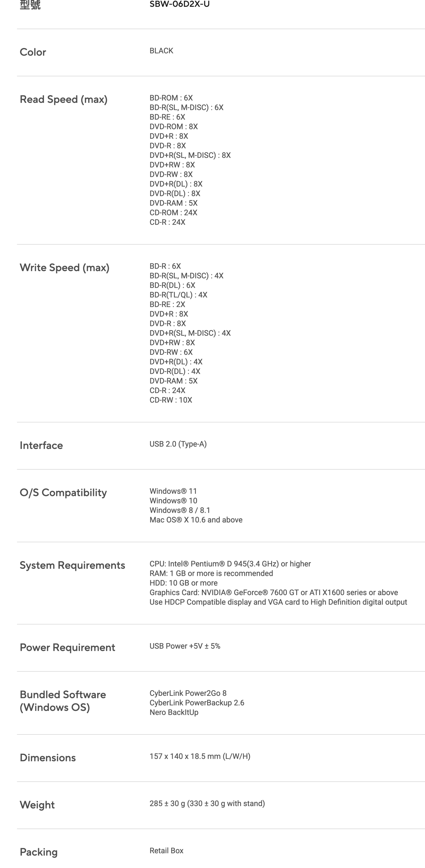Click the Write Speed (max) heading
This screenshot has height=868, width=425.
[x=64, y=268]
